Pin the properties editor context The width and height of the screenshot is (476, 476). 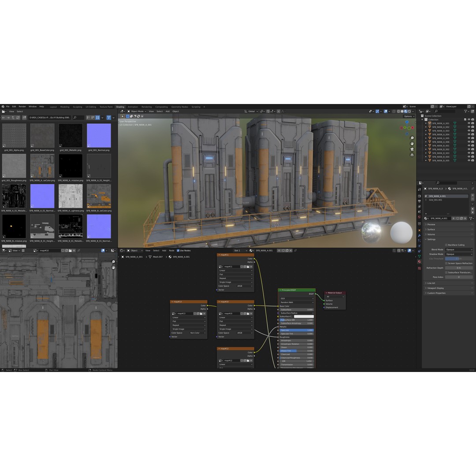pyautogui.click(x=472, y=189)
